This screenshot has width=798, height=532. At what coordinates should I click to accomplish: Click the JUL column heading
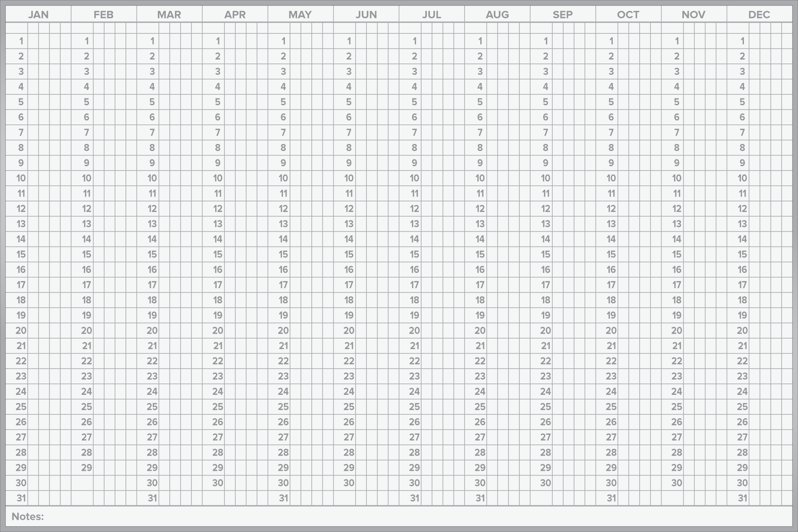(x=432, y=14)
